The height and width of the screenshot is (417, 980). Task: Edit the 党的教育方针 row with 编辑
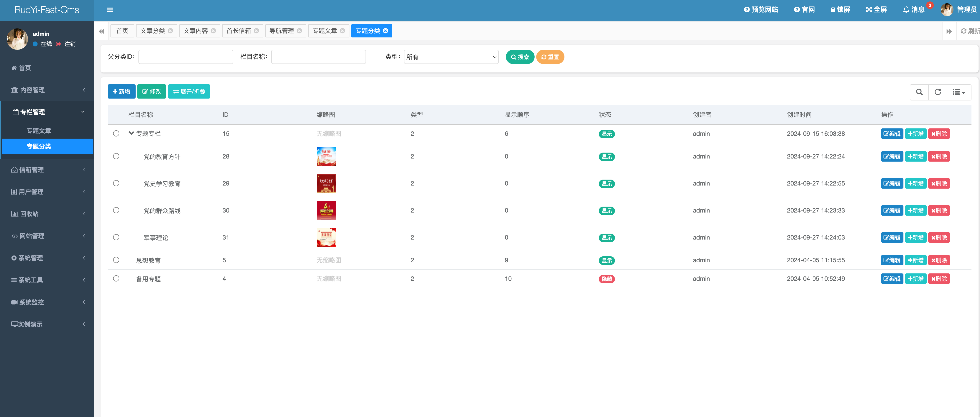click(x=892, y=157)
